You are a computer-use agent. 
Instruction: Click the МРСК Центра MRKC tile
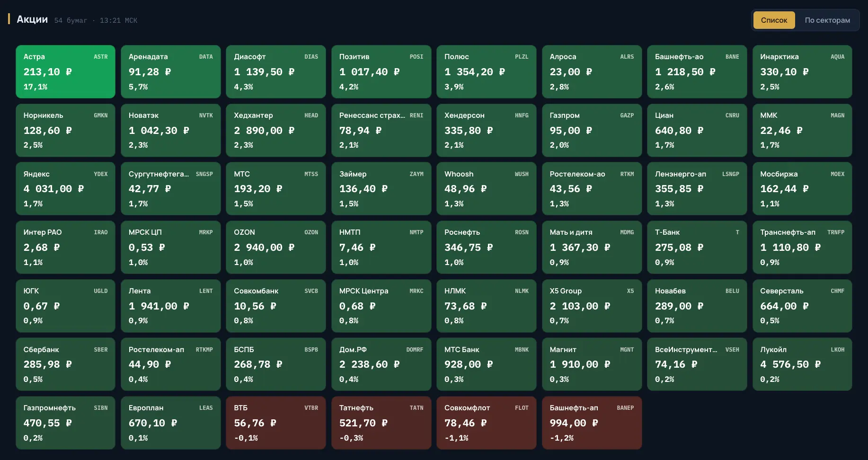click(x=381, y=306)
